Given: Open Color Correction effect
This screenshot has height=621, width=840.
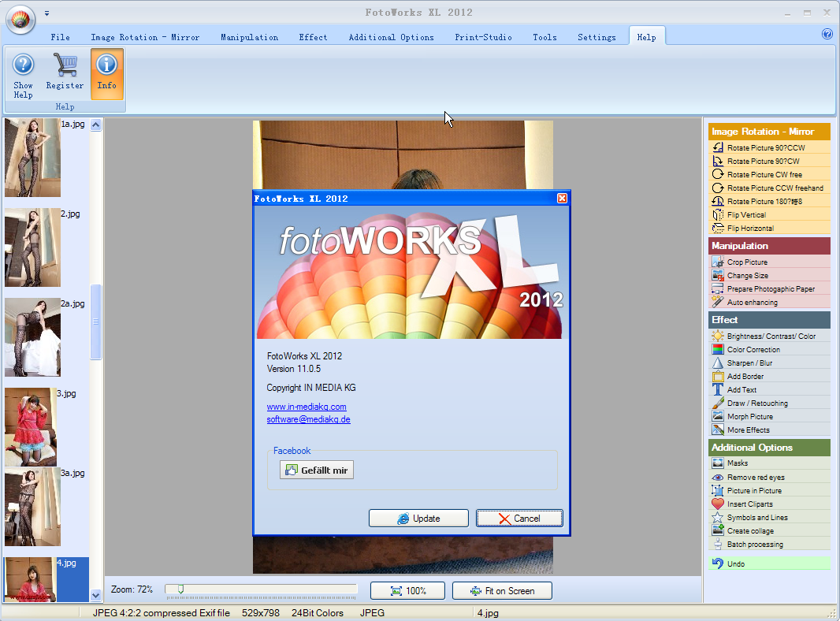Looking at the screenshot, I should tap(769, 349).
